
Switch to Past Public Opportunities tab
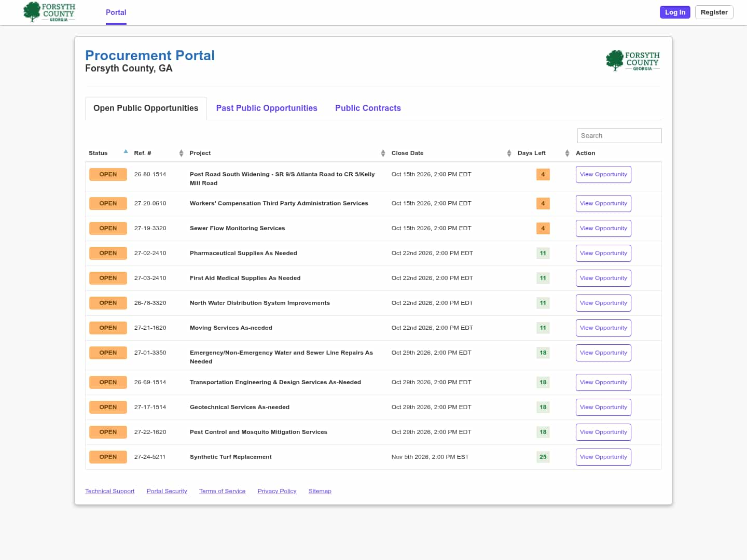267,108
